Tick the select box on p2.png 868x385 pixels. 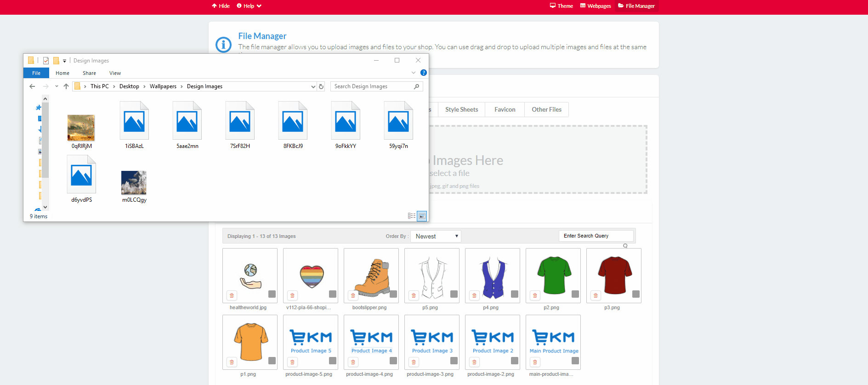pyautogui.click(x=575, y=294)
